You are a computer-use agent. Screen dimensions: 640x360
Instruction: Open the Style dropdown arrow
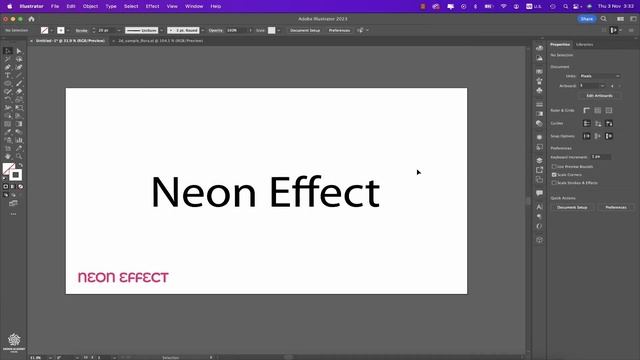279,31
